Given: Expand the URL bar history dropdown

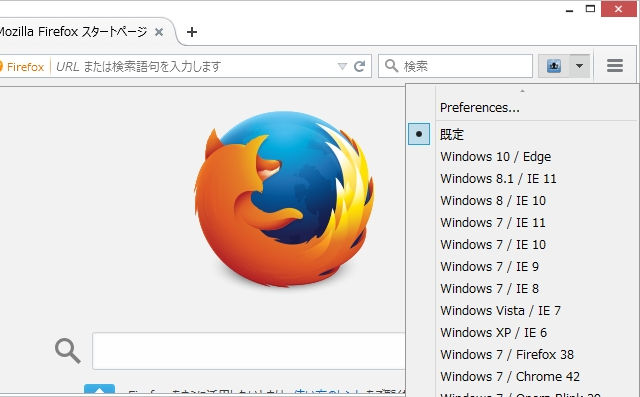Looking at the screenshot, I should [342, 66].
